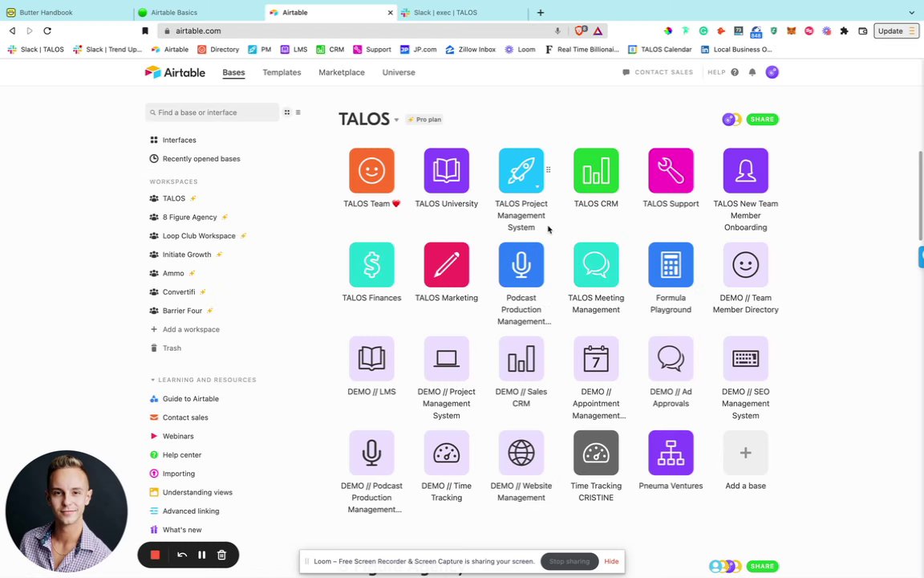924x578 pixels.
Task: Stop the Loom recording red button
Action: click(155, 555)
